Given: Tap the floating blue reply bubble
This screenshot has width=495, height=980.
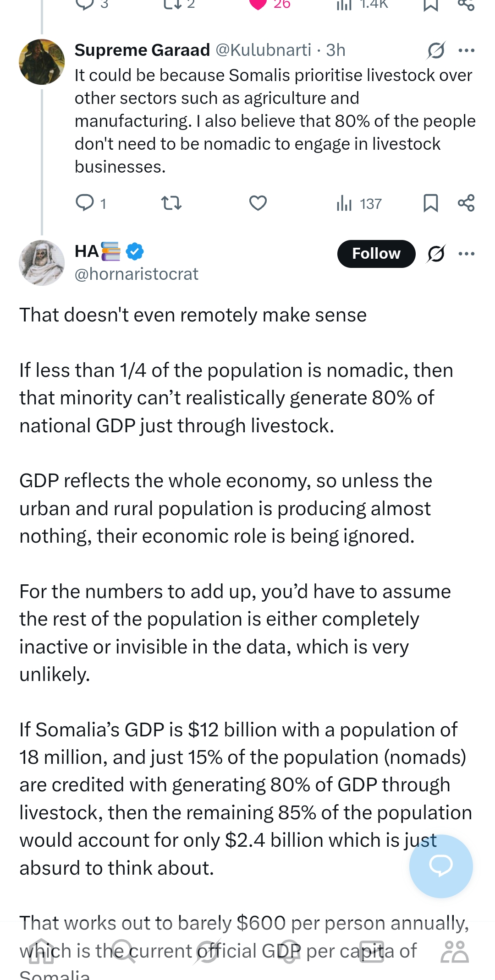Looking at the screenshot, I should click(441, 866).
